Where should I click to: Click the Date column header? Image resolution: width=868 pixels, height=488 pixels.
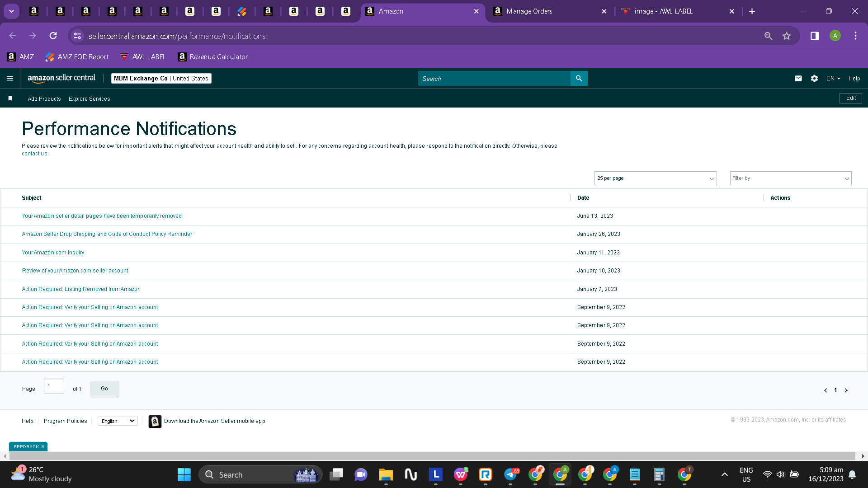583,198
